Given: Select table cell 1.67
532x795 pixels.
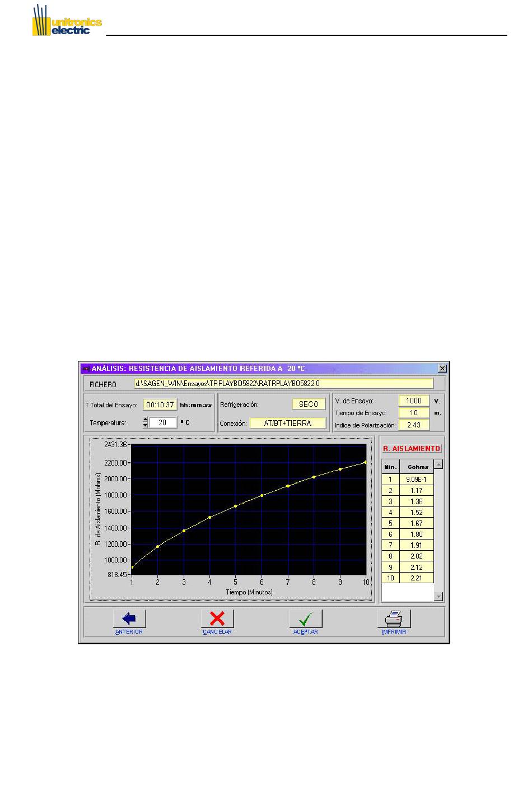Looking at the screenshot, I should pos(417,523).
